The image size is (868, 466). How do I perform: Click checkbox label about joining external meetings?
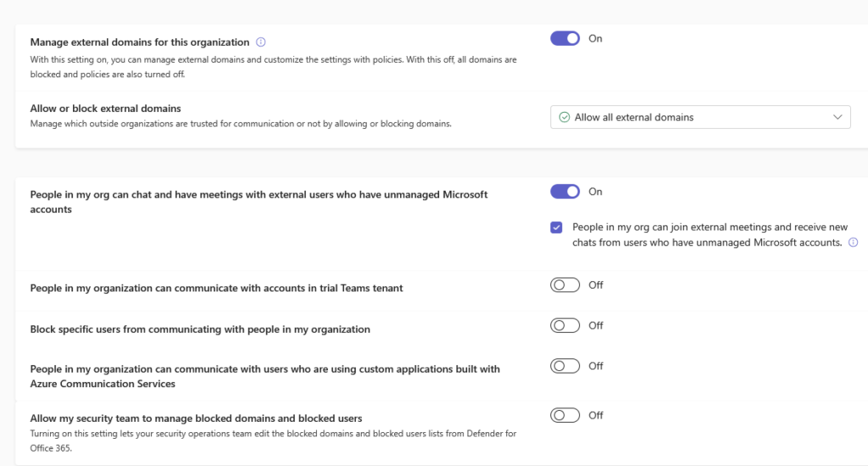point(709,235)
